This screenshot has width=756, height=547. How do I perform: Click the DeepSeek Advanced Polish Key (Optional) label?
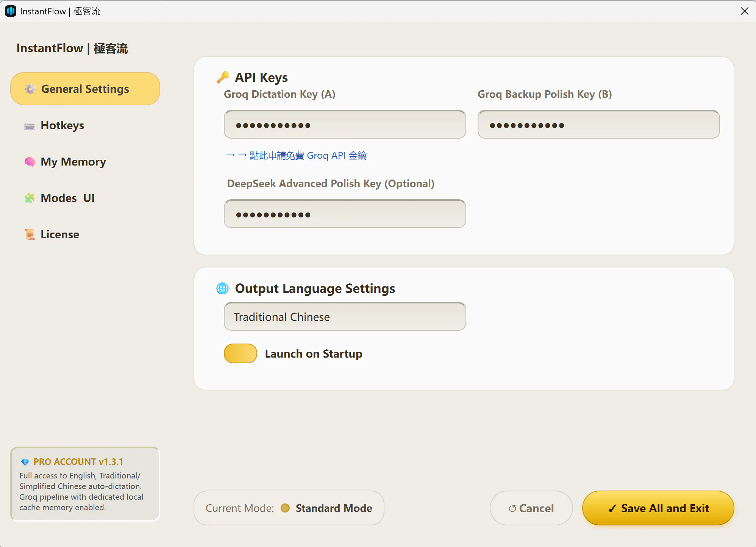coord(331,184)
